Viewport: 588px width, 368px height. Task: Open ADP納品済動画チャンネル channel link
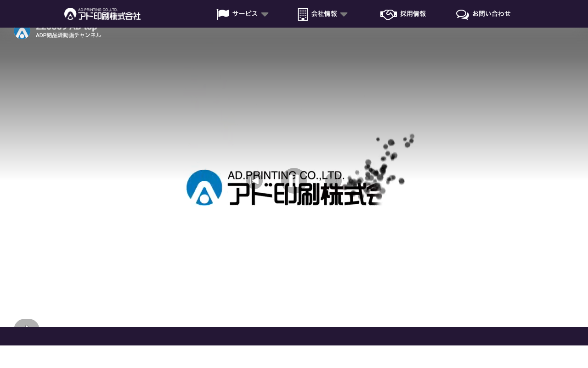click(68, 35)
